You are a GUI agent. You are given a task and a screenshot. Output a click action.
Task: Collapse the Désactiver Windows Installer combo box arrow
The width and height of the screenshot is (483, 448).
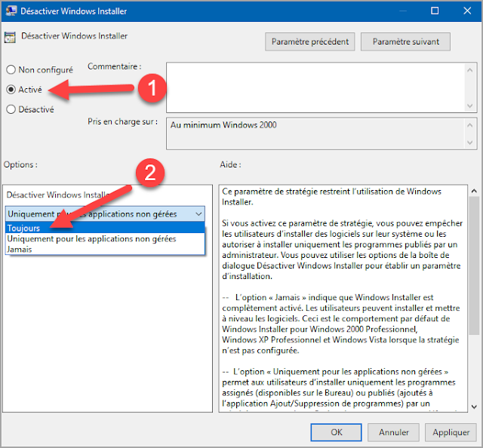click(198, 214)
